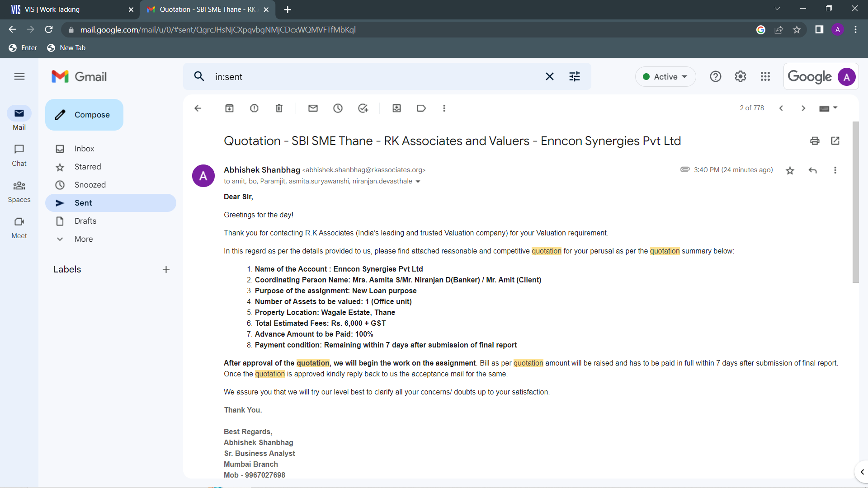The height and width of the screenshot is (488, 868).
Task: Expand More folders list
Action: (110, 239)
